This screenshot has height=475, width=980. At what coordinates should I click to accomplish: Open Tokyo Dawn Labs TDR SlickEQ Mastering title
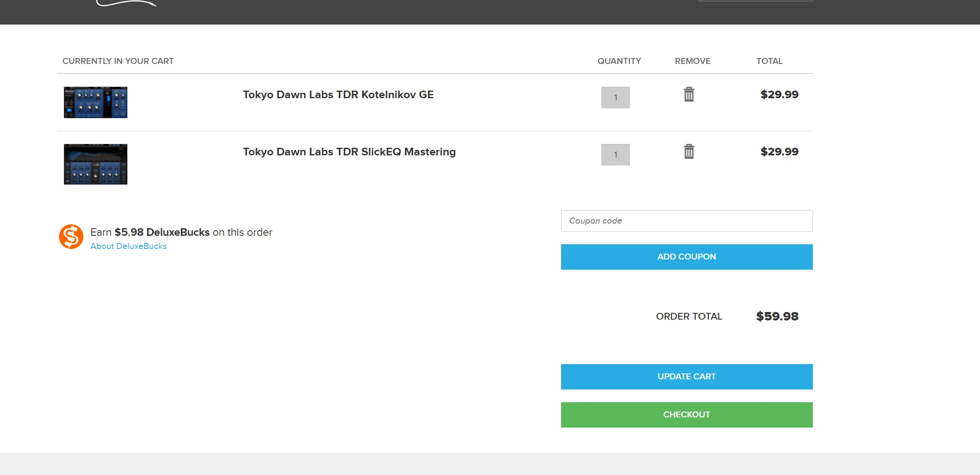click(x=349, y=152)
